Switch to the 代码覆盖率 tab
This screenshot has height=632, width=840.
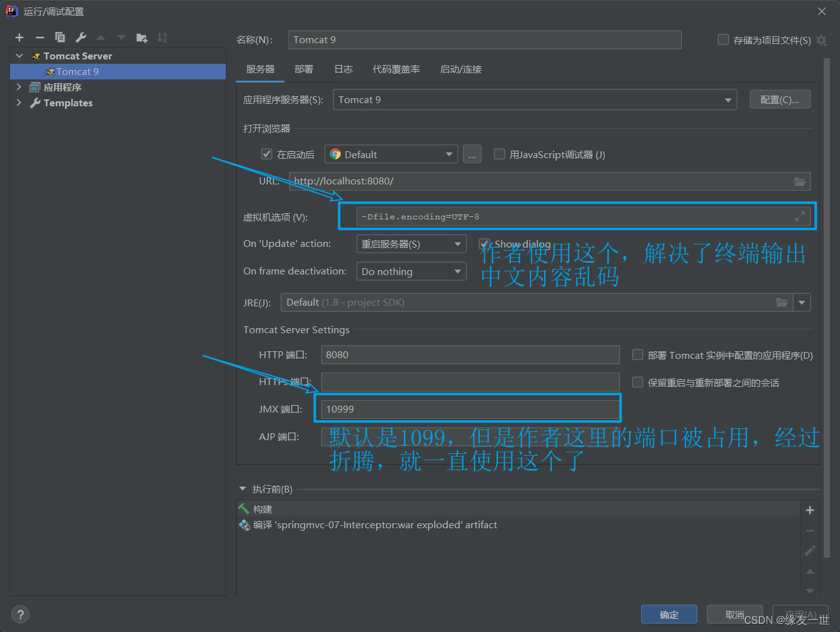397,69
